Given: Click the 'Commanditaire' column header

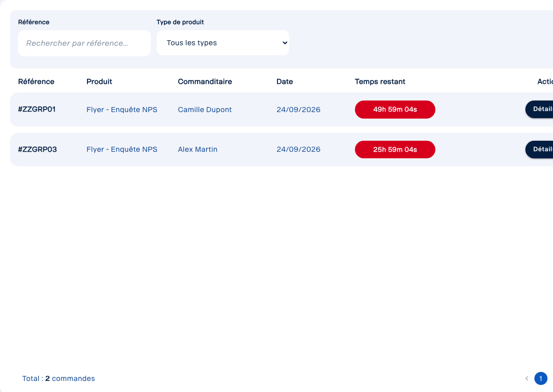Looking at the screenshot, I should tap(205, 81).
